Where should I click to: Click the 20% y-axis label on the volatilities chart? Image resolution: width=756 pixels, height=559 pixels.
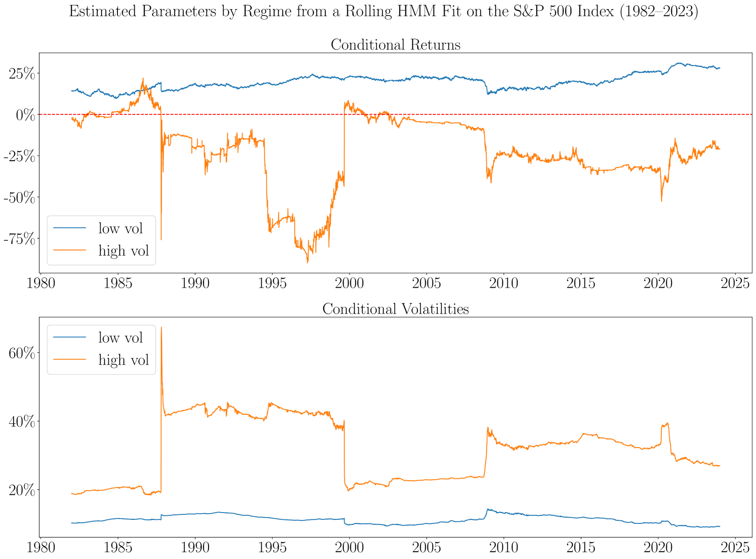point(22,490)
